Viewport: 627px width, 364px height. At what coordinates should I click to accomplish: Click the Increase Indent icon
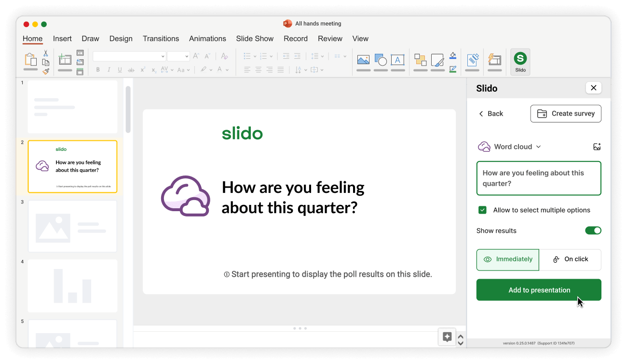[297, 56]
